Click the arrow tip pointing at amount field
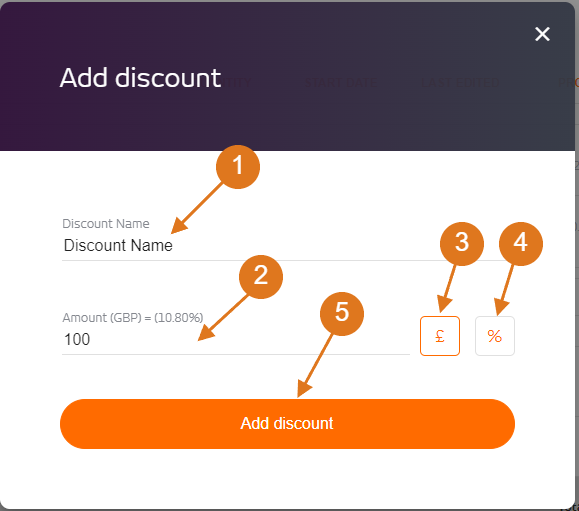 202,337
